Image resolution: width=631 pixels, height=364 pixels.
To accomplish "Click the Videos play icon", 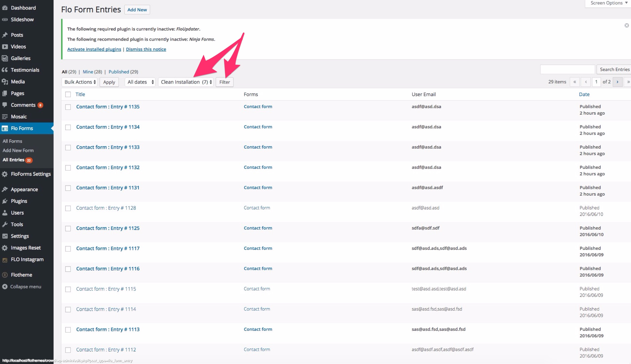I will click(5, 46).
